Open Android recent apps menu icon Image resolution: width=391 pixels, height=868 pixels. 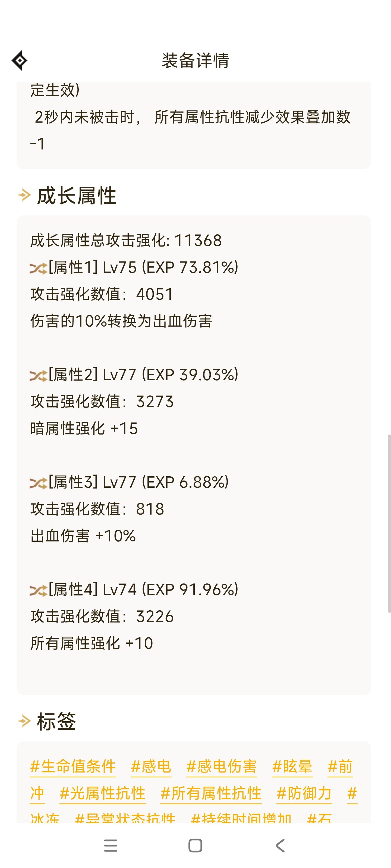tap(111, 845)
